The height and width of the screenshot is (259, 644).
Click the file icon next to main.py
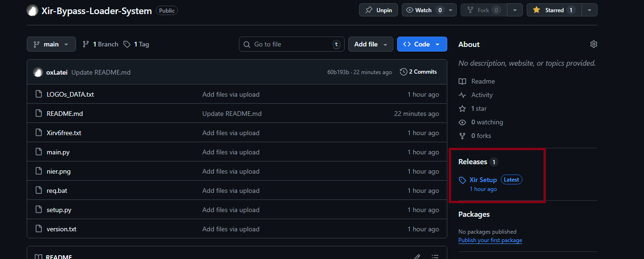pyautogui.click(x=39, y=152)
